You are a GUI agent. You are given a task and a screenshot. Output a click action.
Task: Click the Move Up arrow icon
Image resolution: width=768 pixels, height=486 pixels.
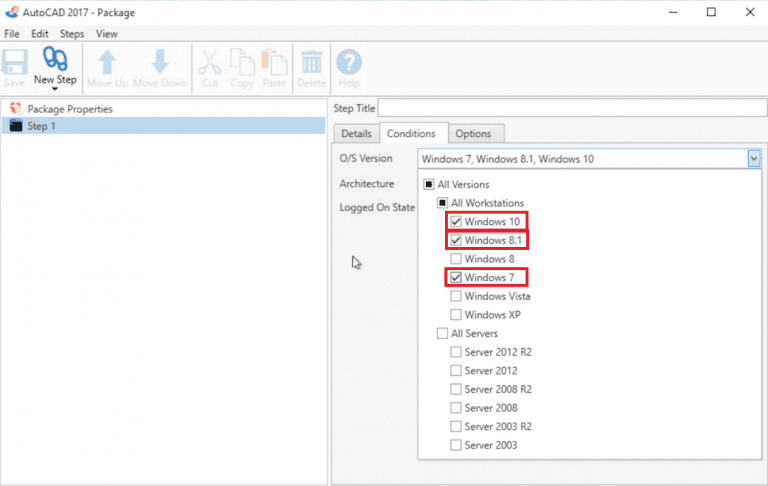click(107, 62)
